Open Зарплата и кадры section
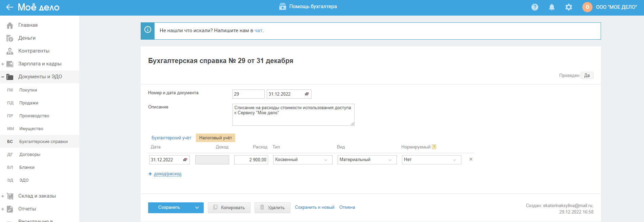Image resolution: width=644 pixels, height=222 pixels. (x=40, y=64)
